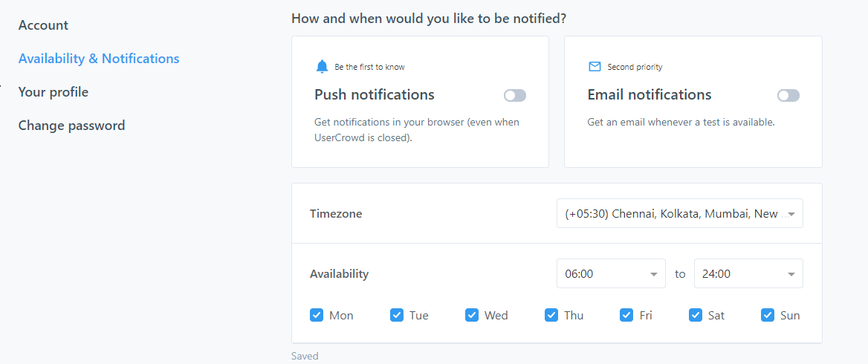Turn on the Email notifications switch
Image resolution: width=868 pixels, height=364 pixels.
(788, 95)
